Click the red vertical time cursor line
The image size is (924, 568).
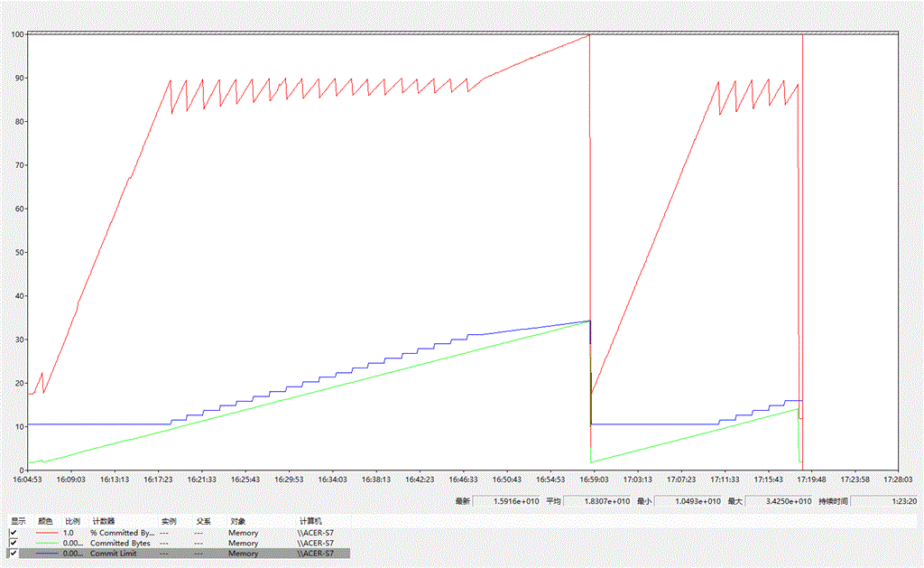(802, 253)
